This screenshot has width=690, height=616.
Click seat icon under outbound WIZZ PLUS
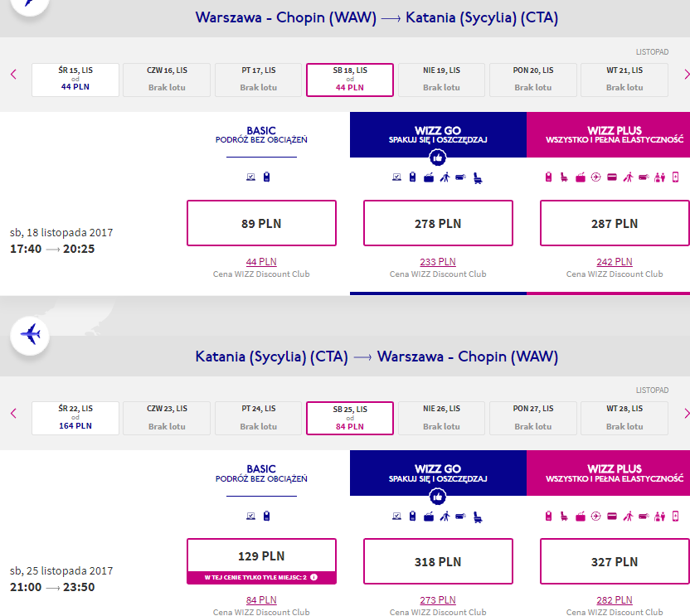(564, 177)
